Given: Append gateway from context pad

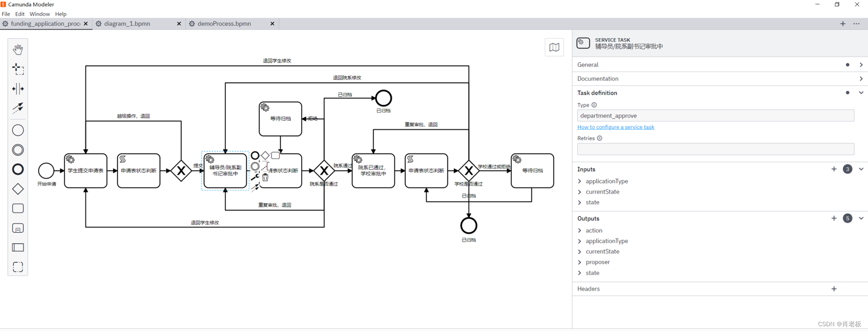Looking at the screenshot, I should (x=265, y=156).
